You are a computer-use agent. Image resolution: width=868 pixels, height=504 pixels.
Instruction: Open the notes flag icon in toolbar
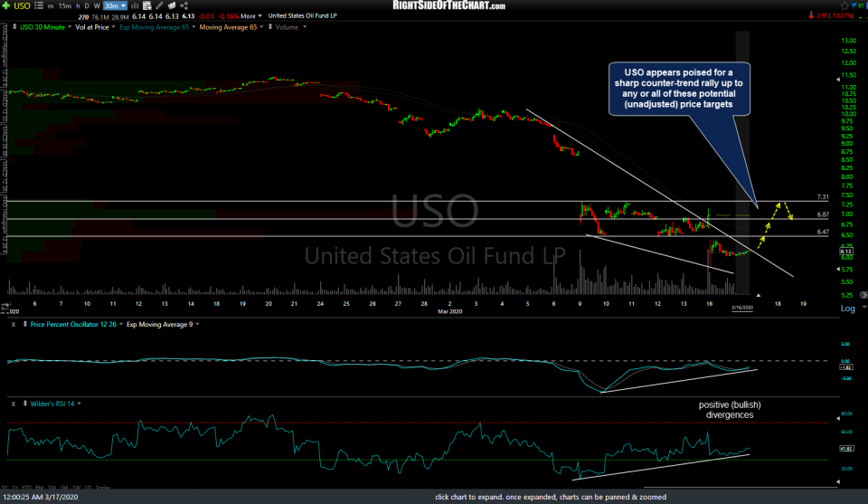(172, 5)
